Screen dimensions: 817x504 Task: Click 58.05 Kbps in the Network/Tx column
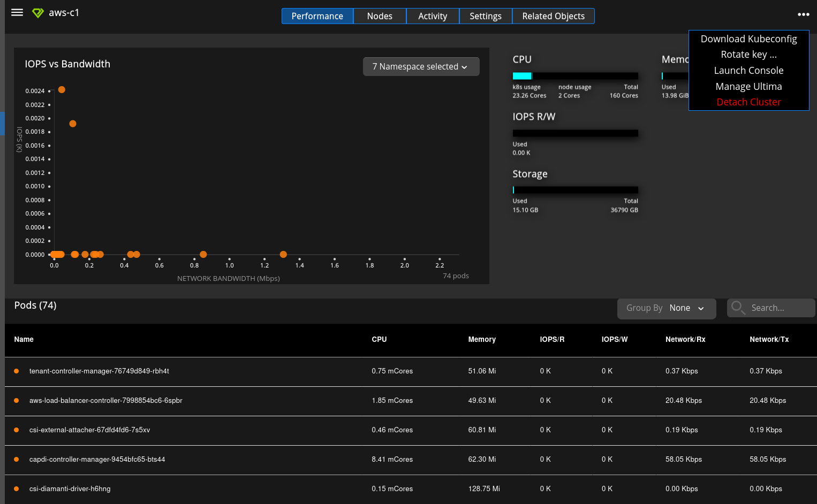click(768, 459)
